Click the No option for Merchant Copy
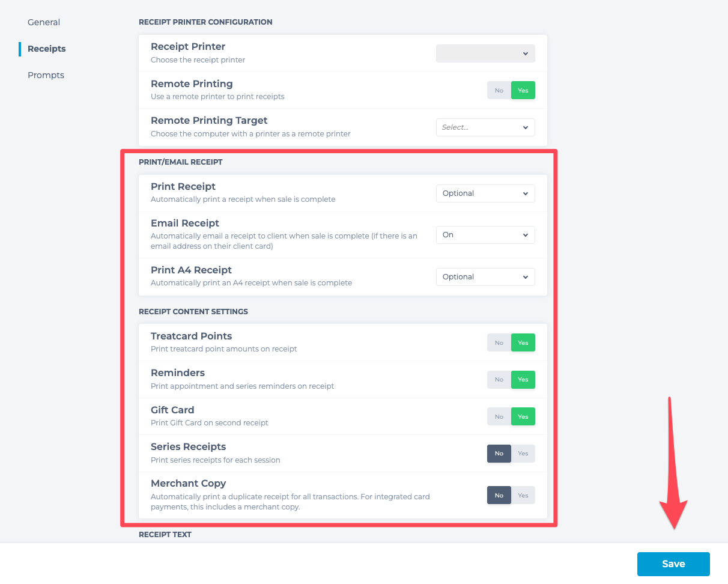This screenshot has width=728, height=584. 499,495
